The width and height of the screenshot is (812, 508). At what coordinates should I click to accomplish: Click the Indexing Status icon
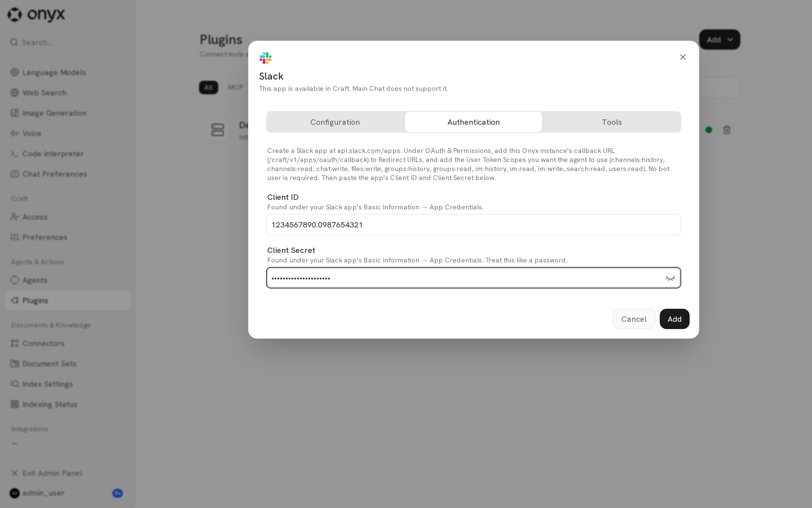tap(14, 404)
